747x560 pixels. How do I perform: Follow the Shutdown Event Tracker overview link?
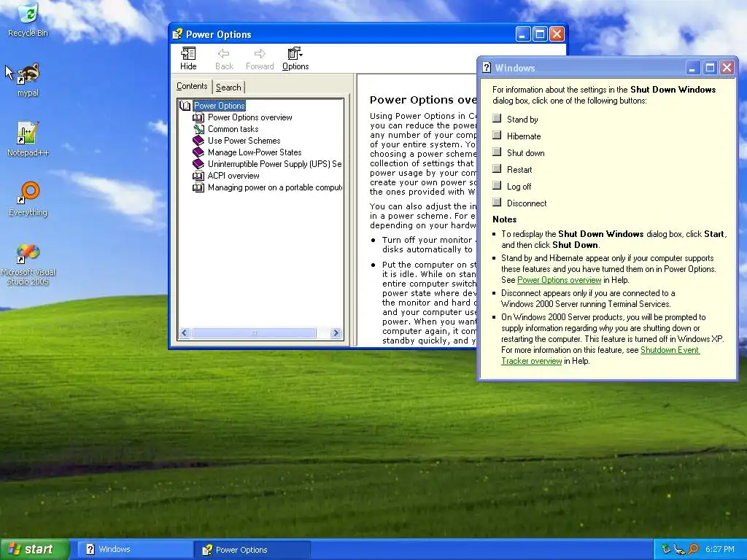pyautogui.click(x=600, y=355)
